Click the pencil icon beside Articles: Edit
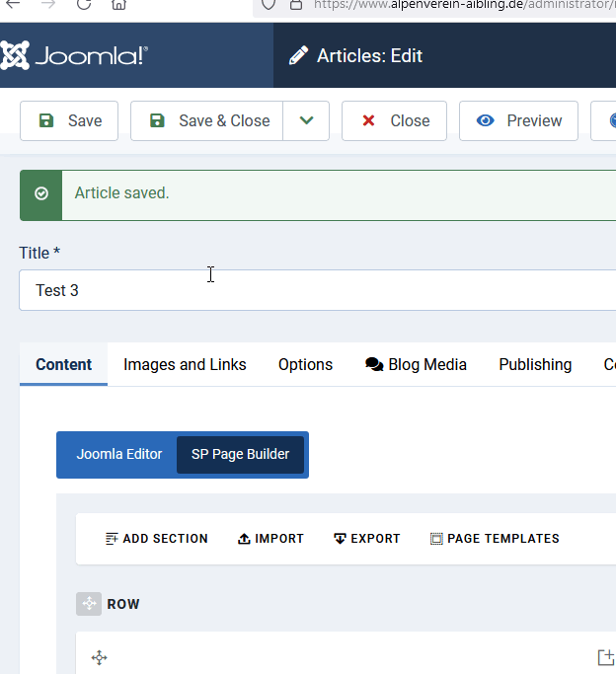 coord(297,56)
